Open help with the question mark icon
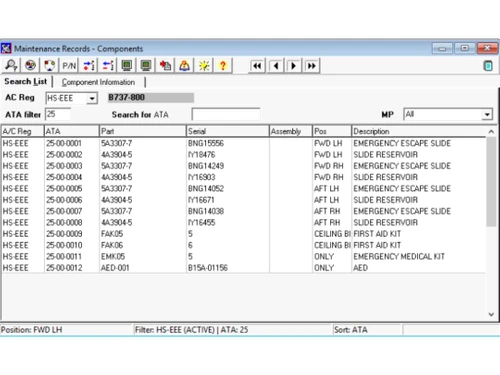 pyautogui.click(x=223, y=65)
